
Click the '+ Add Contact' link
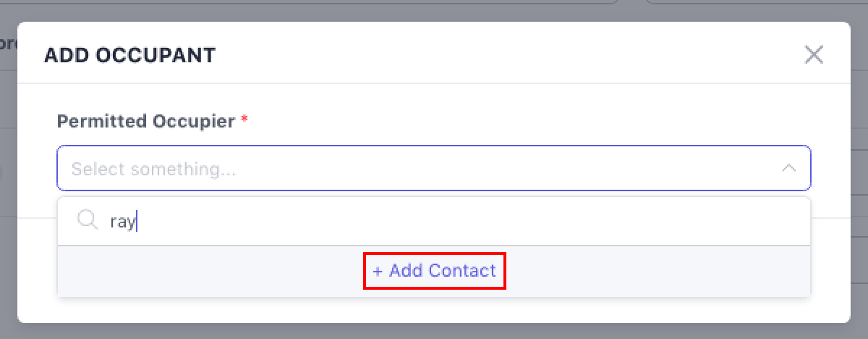coord(434,271)
